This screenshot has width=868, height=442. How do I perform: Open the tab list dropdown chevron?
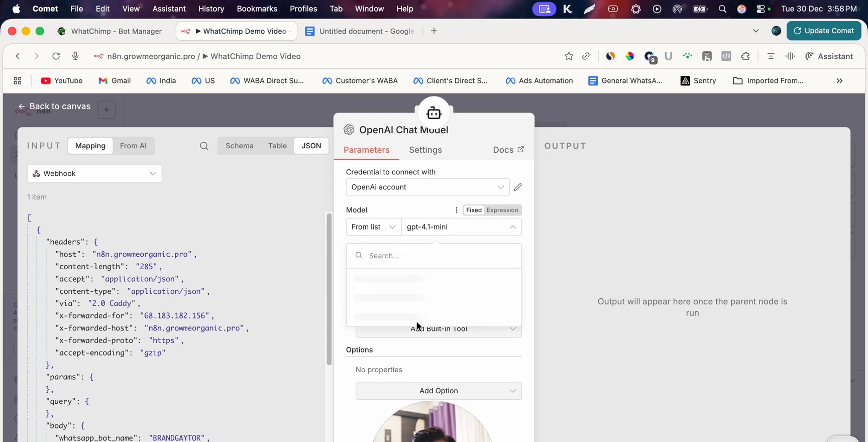coord(755,31)
